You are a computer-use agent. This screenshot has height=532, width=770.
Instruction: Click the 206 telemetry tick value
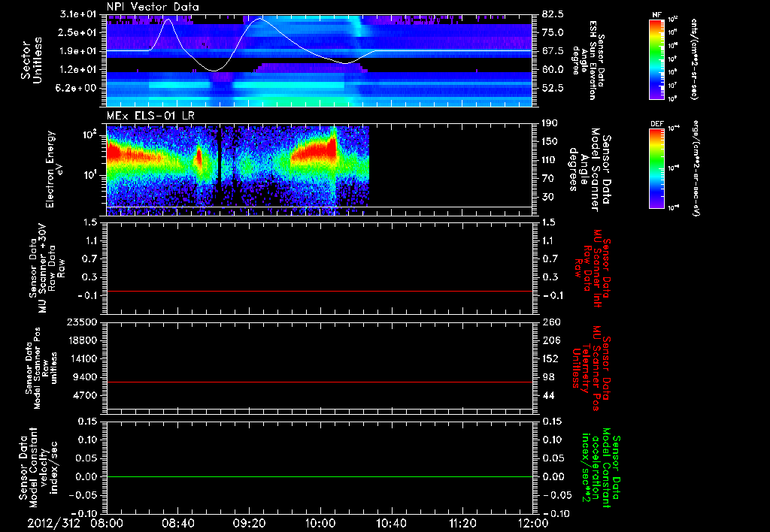[550, 340]
